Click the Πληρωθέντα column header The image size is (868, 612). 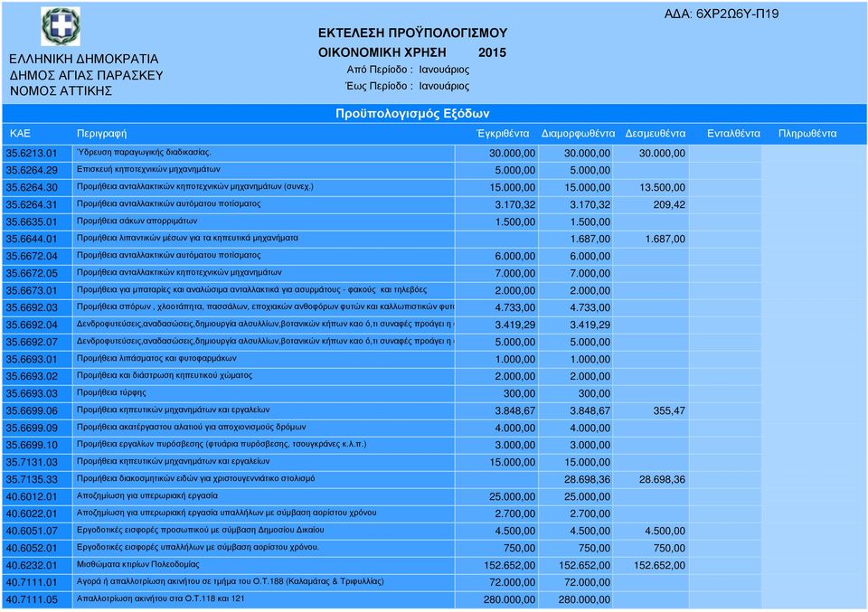(x=807, y=134)
